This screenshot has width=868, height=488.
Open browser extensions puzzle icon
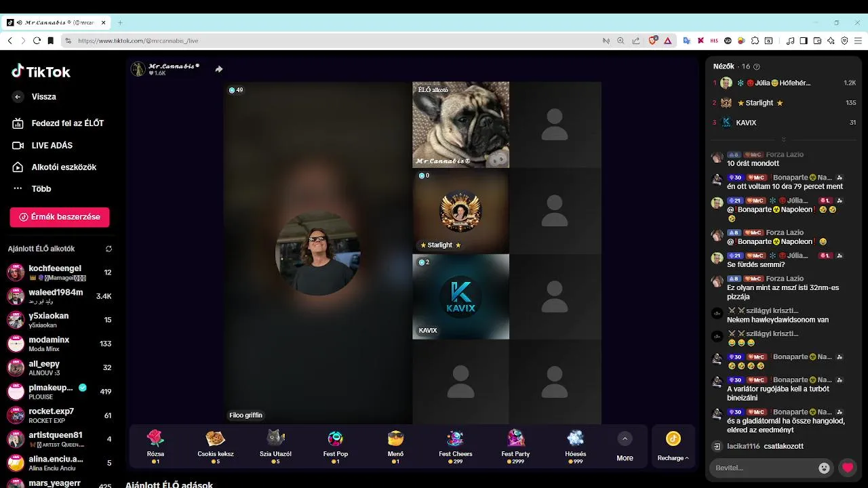pyautogui.click(x=755, y=41)
